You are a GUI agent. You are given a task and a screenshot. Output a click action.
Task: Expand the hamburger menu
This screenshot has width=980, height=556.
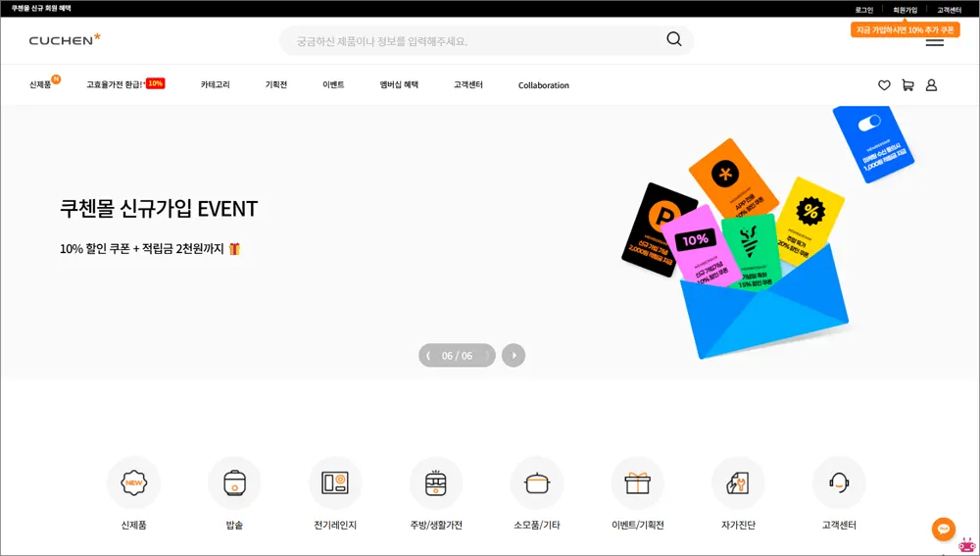934,42
